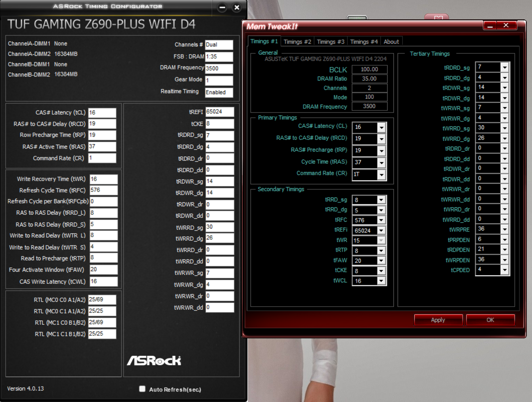Close the ASRock Timing Configurator window
Viewport: 532px width, 402px height.
point(237,7)
